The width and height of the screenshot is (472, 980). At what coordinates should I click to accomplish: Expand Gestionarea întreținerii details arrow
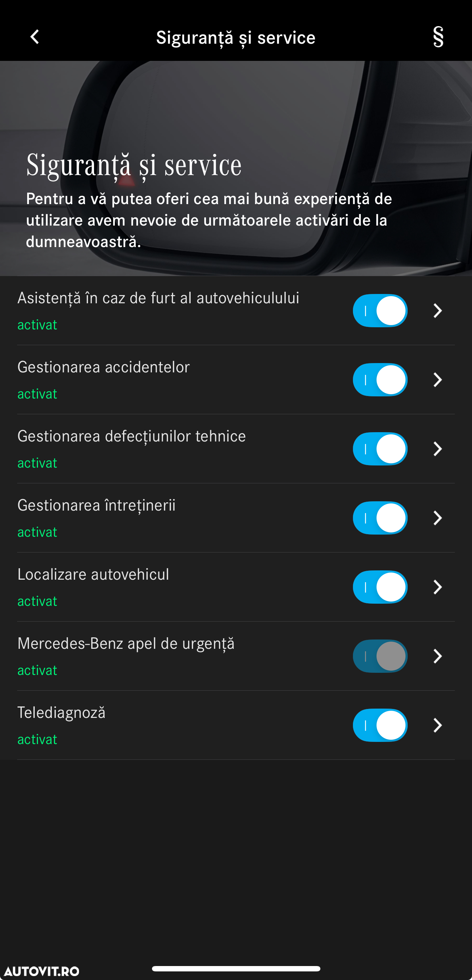pyautogui.click(x=438, y=518)
